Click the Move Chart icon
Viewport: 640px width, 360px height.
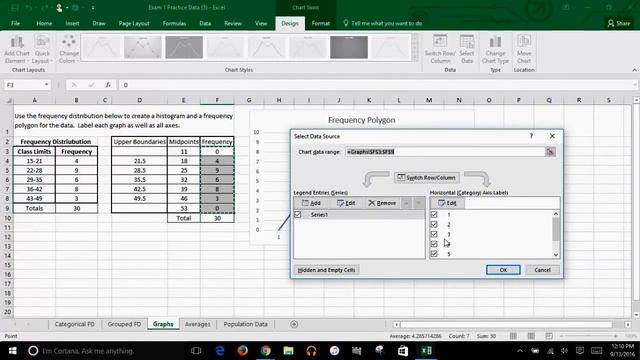524,49
